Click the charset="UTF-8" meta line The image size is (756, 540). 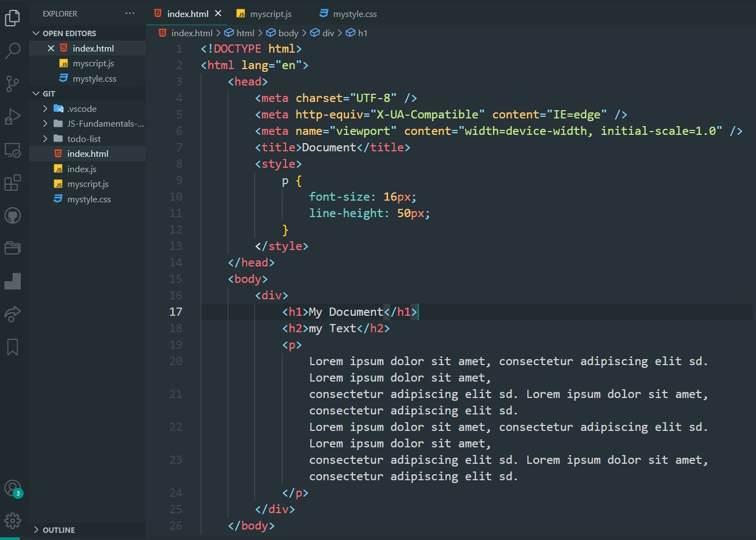pos(336,98)
